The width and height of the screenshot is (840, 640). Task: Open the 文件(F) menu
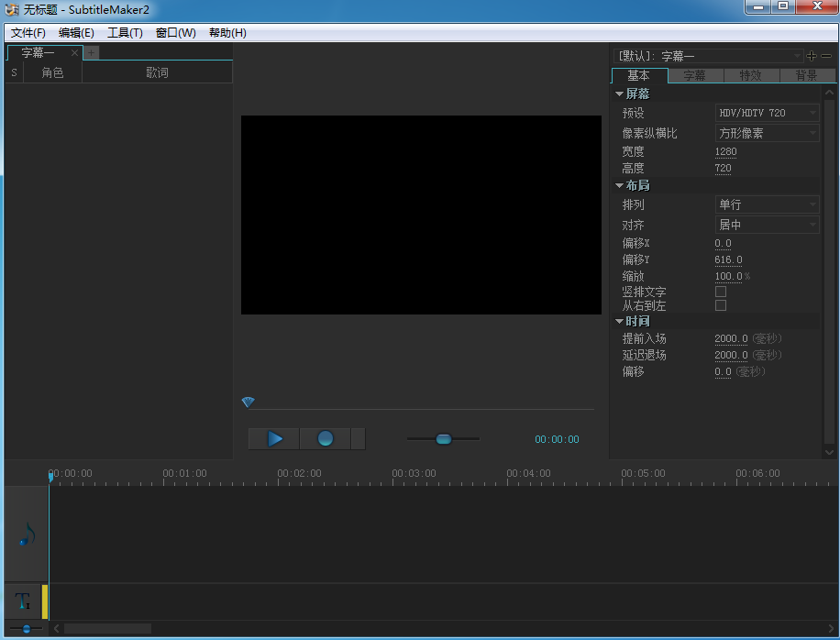[28, 33]
